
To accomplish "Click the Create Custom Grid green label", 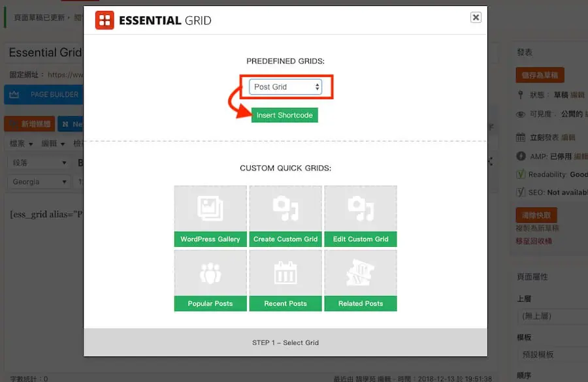I will click(x=286, y=239).
